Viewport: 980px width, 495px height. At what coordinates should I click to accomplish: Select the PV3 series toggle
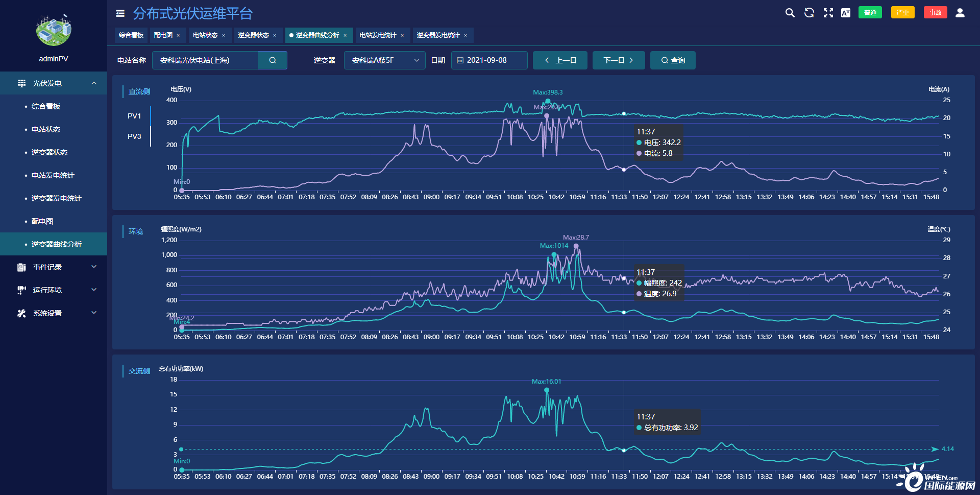coord(134,136)
